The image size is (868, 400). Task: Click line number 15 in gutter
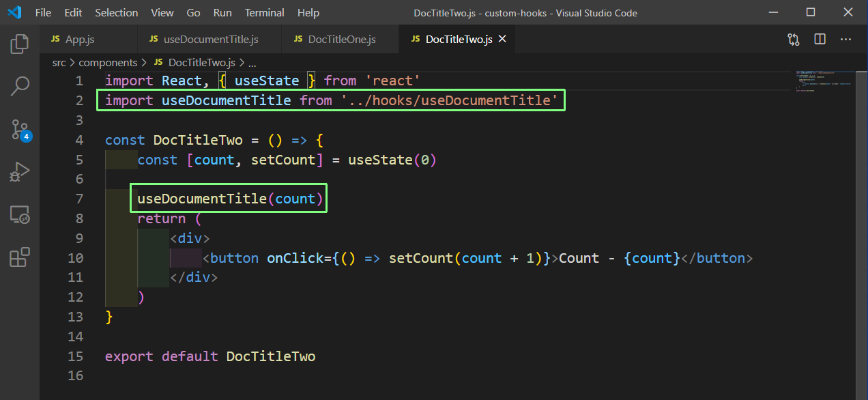[x=76, y=356]
